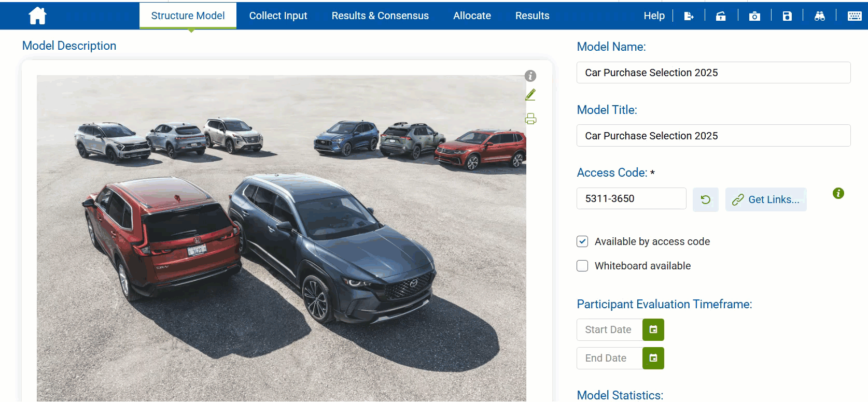
Task: Regenerate the access code
Action: coord(706,199)
